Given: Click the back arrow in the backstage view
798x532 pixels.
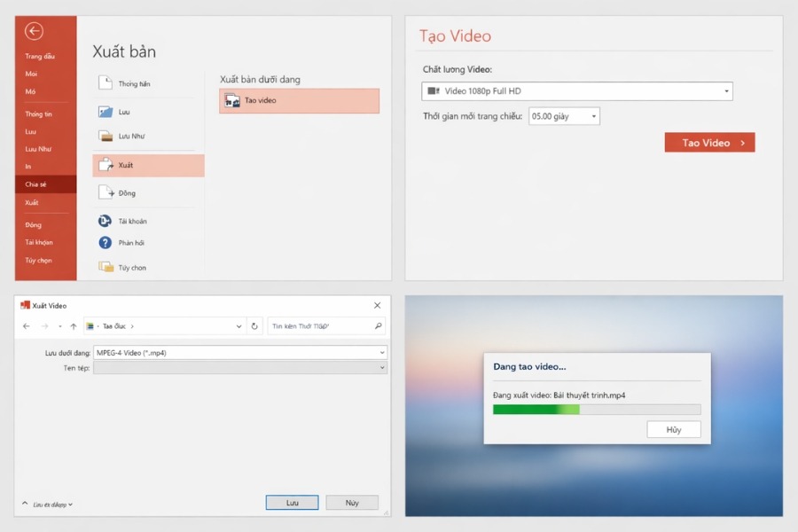Looking at the screenshot, I should pos(34,31).
